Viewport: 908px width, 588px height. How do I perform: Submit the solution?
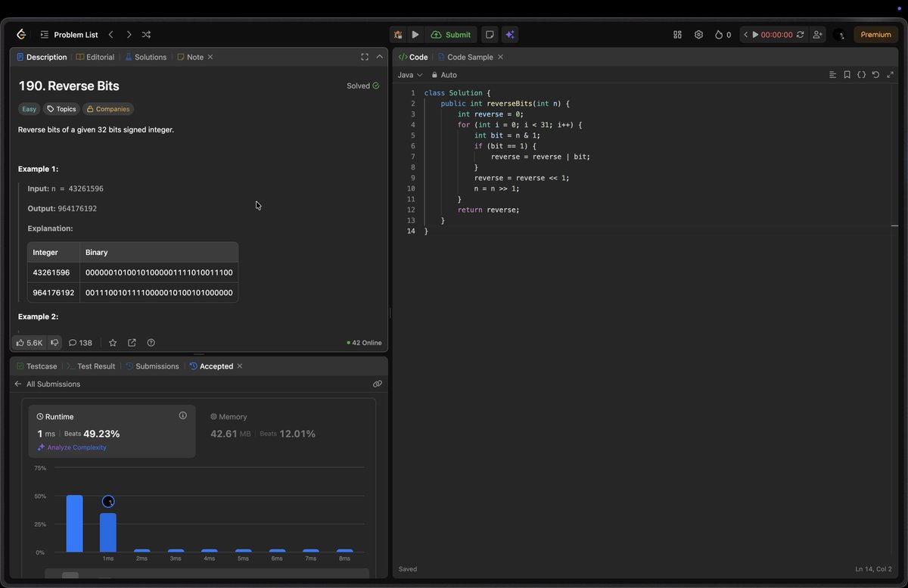coord(451,35)
